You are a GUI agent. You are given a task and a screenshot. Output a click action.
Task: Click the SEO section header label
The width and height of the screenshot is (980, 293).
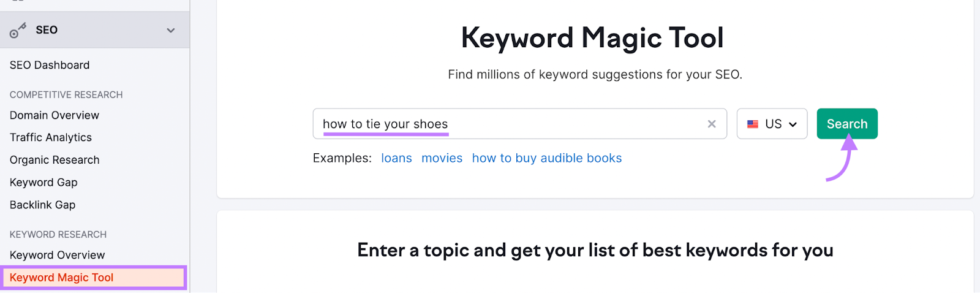pos(47,30)
